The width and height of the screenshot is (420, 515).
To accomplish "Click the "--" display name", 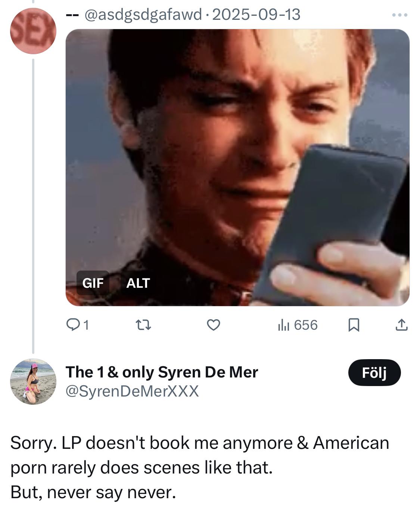I will [x=72, y=15].
